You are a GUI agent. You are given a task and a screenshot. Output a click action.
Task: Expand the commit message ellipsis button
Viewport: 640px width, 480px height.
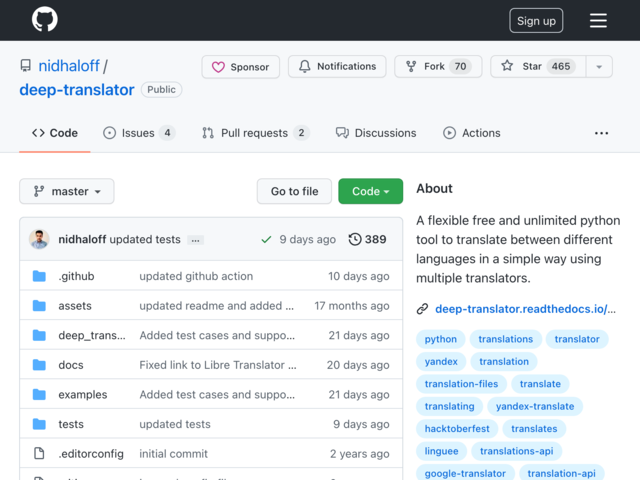196,240
